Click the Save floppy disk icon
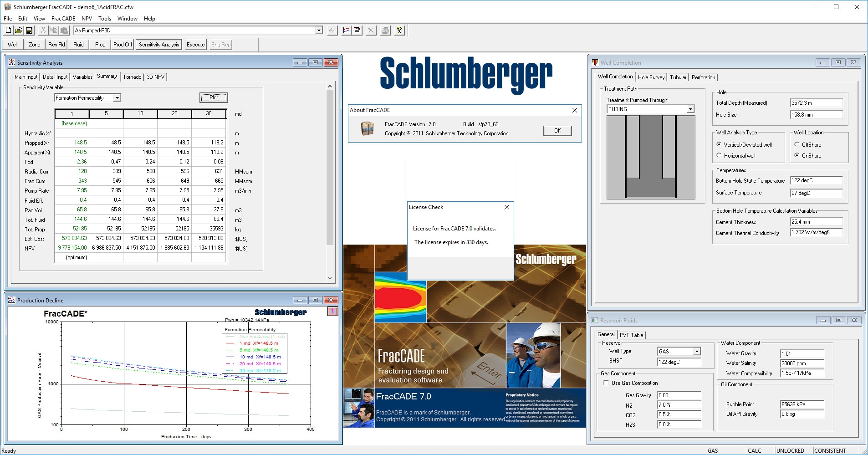The width and height of the screenshot is (868, 455). coord(29,31)
